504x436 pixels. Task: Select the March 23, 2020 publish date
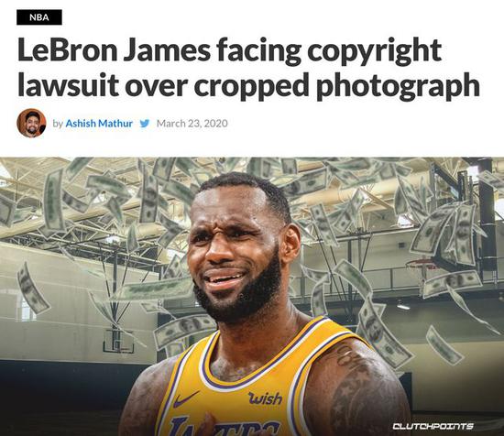[192, 124]
